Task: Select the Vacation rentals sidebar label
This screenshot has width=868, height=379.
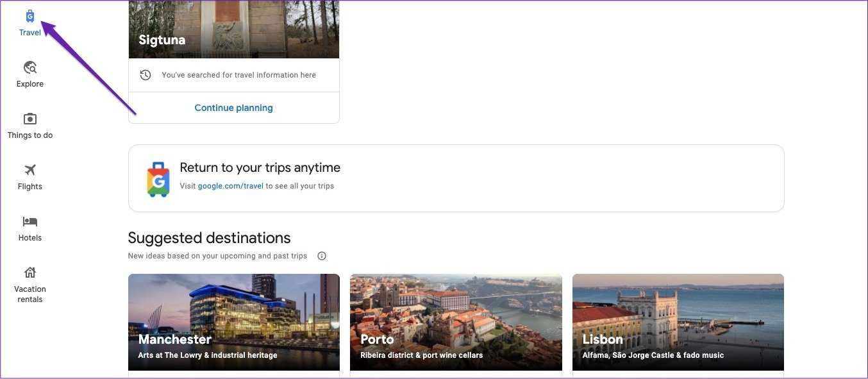Action: coord(30,294)
